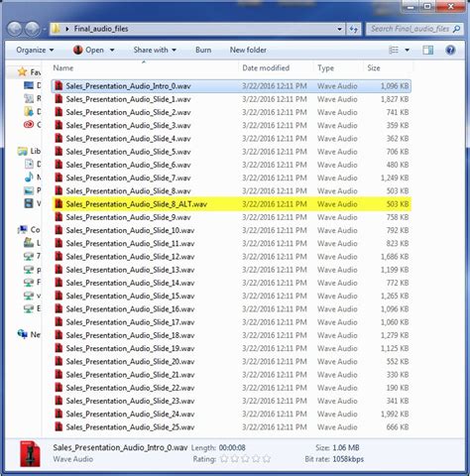
Task: Select Sales_Presentation_Audio_Slide_4.wav
Action: [x=231, y=138]
